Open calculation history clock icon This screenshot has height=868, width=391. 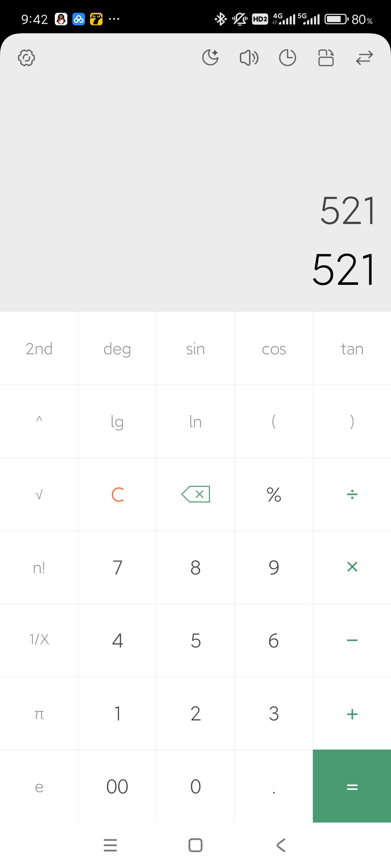[x=287, y=58]
